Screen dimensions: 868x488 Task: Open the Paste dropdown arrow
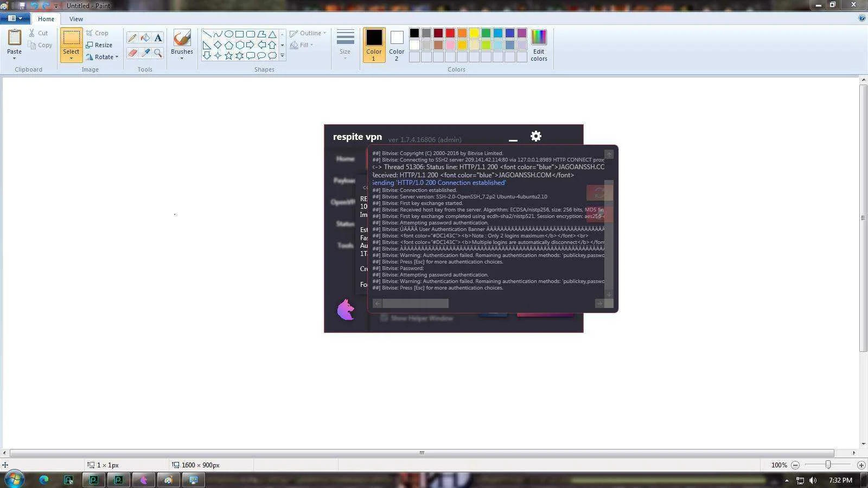(x=14, y=58)
